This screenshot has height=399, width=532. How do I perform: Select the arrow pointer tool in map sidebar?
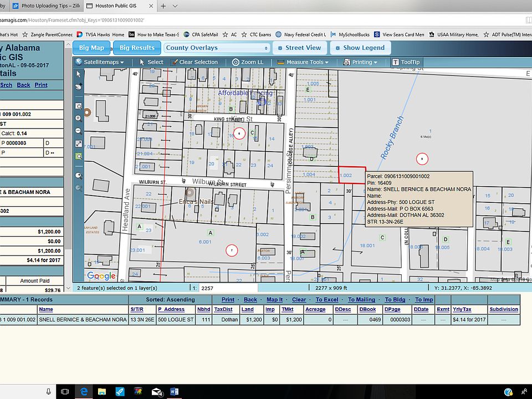78,74
